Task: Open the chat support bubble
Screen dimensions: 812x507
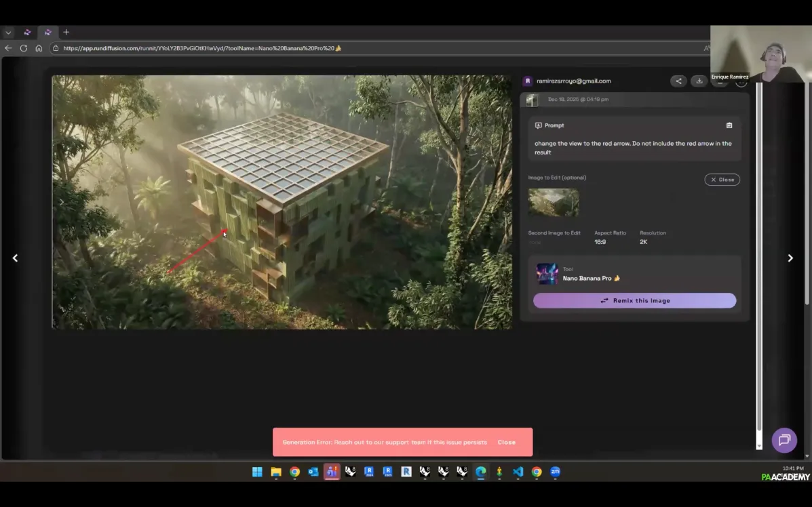Action: click(x=784, y=441)
